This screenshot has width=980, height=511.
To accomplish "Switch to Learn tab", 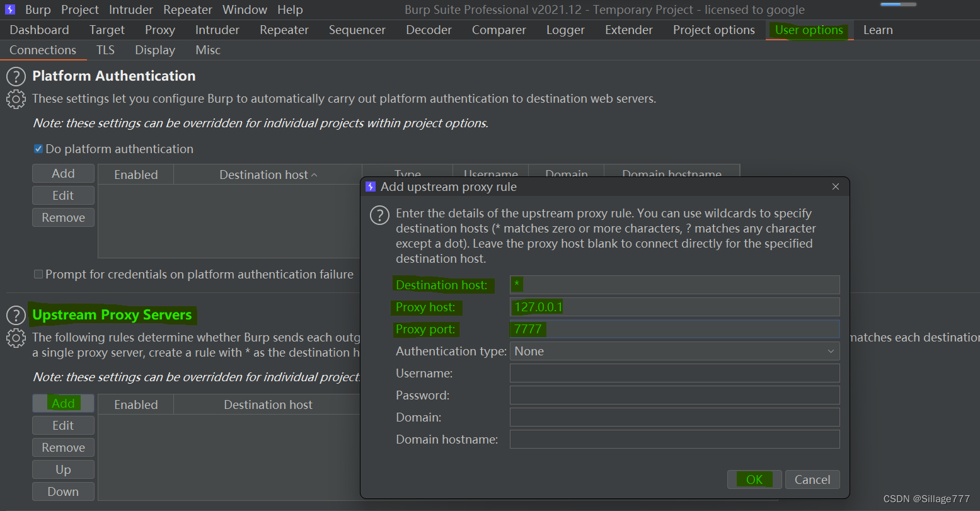I will tap(878, 30).
